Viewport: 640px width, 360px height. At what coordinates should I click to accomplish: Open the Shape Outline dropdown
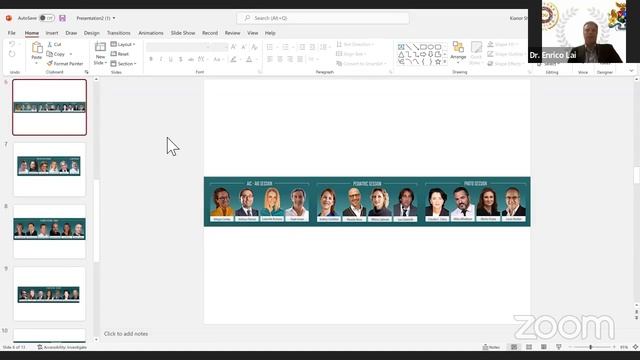pyautogui.click(x=506, y=54)
